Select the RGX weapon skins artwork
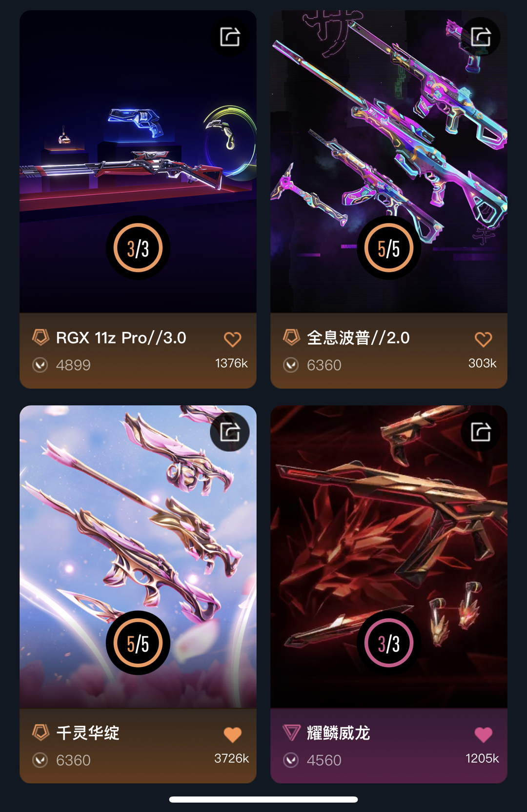 (138, 161)
